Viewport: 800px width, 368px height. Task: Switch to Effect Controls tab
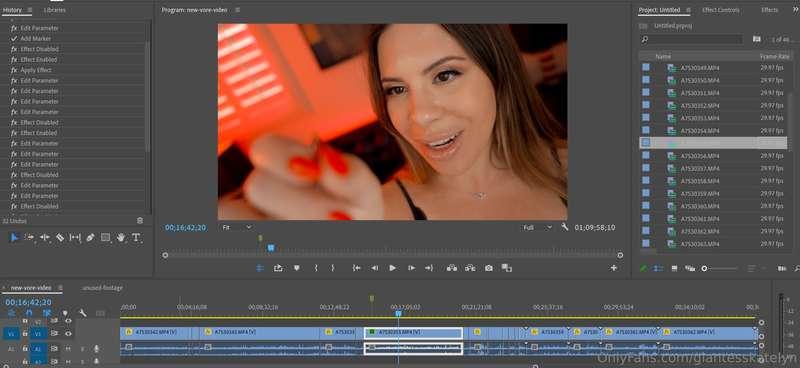[720, 10]
